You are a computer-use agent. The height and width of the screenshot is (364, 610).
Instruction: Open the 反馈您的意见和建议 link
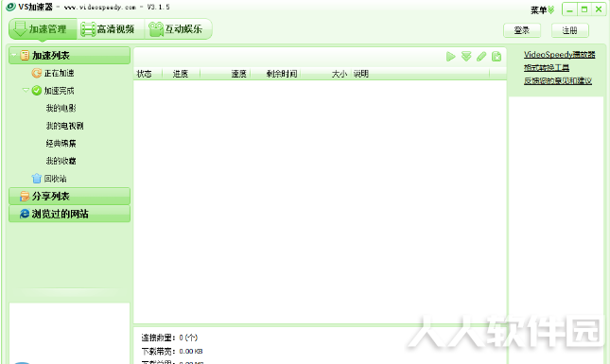(x=558, y=81)
